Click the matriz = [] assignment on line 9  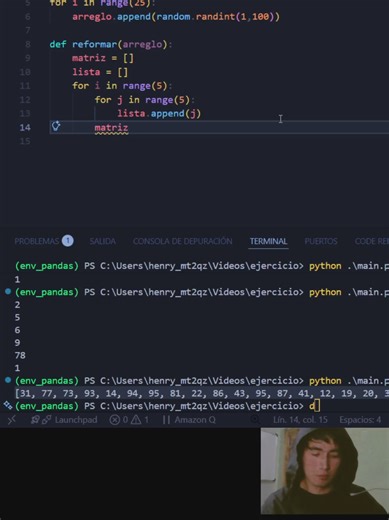(103, 58)
